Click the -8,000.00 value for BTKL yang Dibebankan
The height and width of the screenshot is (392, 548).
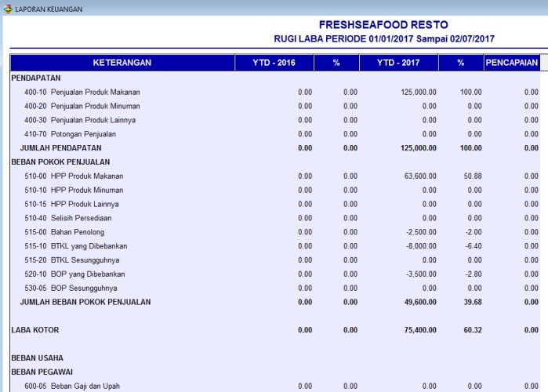coord(421,246)
